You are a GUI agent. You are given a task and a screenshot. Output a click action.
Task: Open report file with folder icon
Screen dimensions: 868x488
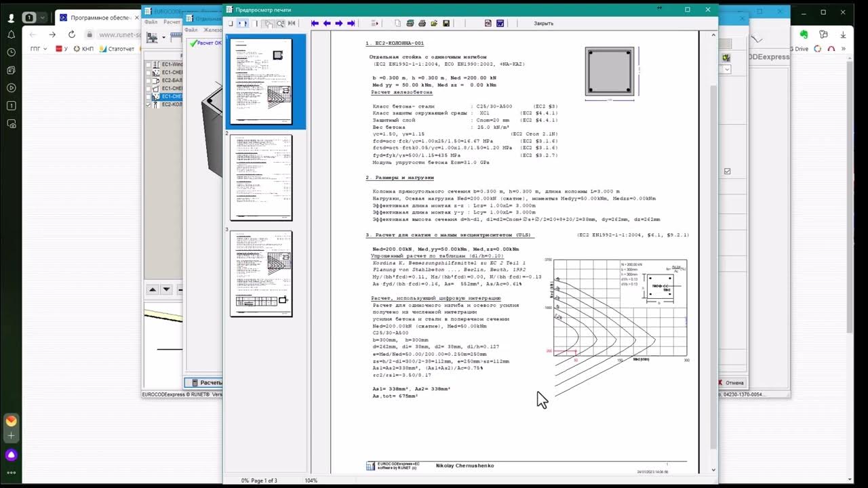(434, 23)
